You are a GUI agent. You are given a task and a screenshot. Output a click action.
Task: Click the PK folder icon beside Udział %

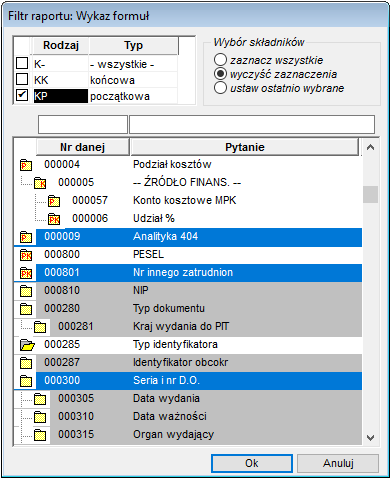point(54,219)
